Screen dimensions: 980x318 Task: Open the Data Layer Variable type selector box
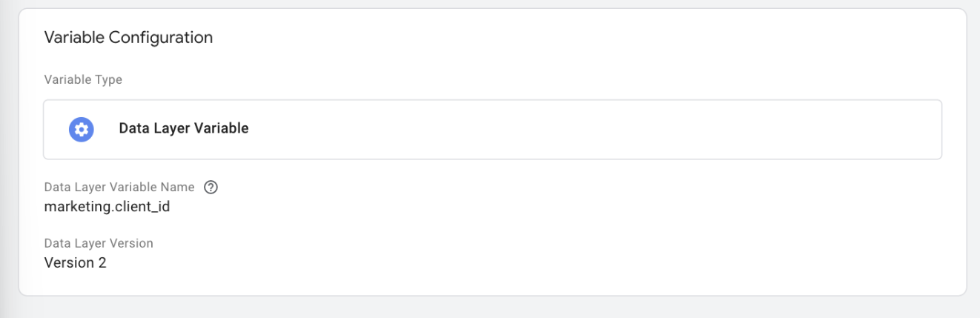coord(492,130)
